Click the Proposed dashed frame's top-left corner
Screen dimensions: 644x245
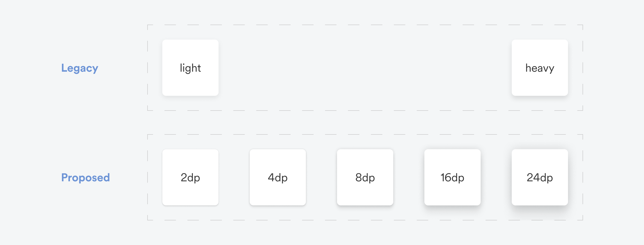coord(148,135)
